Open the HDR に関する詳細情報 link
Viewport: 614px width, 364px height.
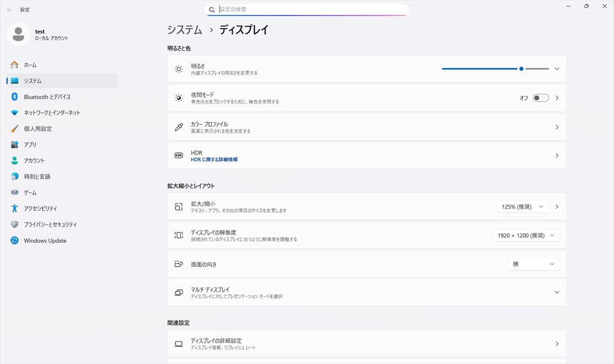click(x=214, y=160)
